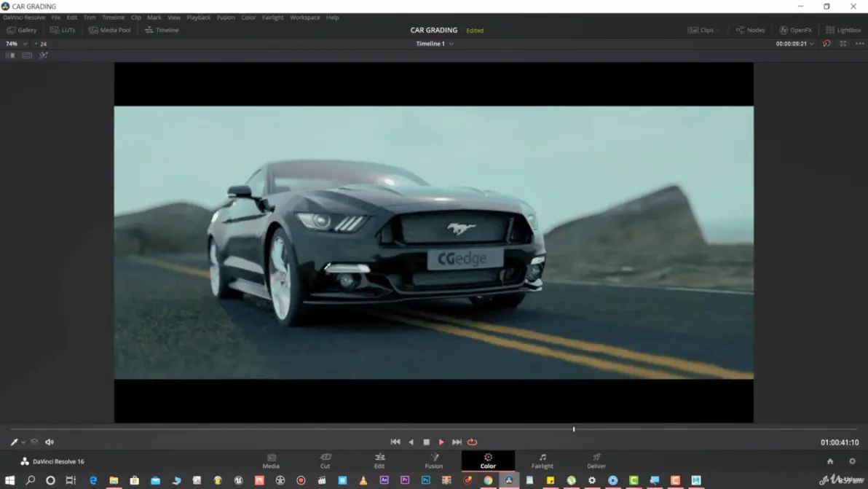Viewport: 868px width, 489px height.
Task: Open File Explorer from taskbar
Action: [114, 480]
